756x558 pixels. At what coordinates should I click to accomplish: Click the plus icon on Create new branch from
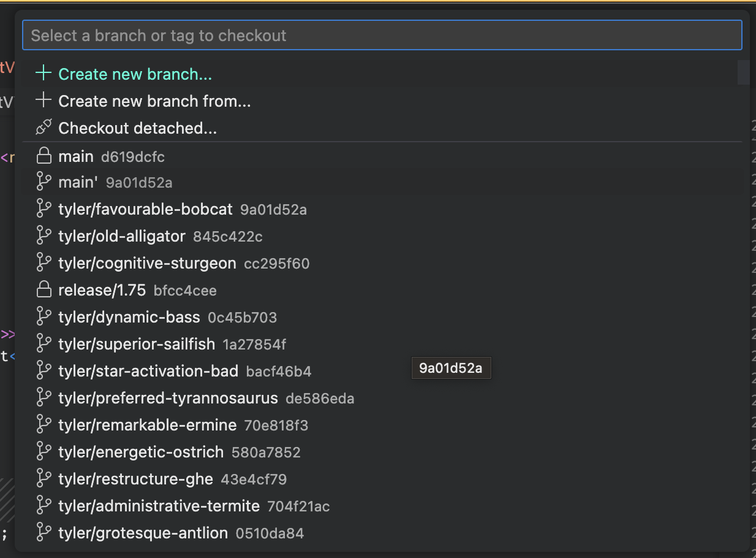coord(43,100)
